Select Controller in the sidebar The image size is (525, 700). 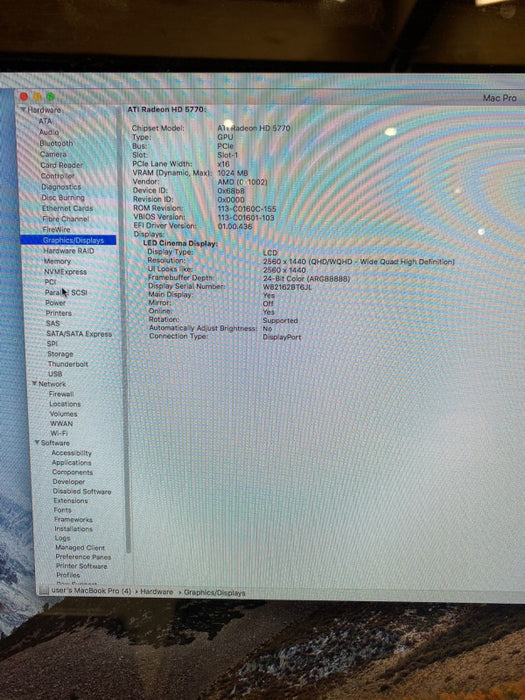click(58, 176)
